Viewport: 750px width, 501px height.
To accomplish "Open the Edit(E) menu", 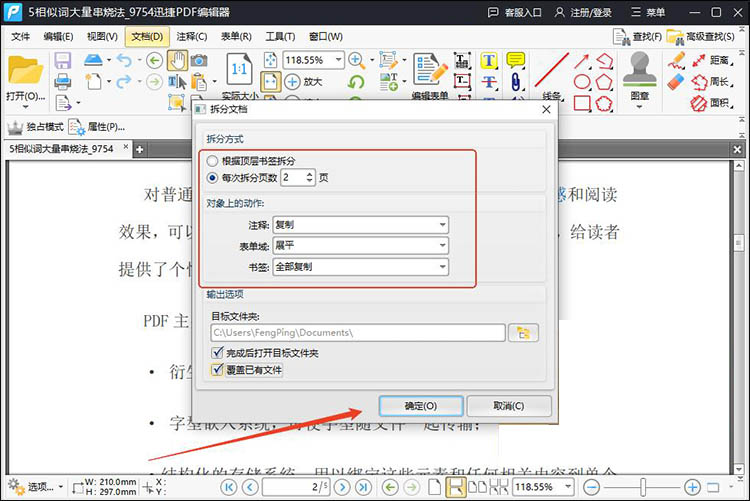I will [x=58, y=36].
